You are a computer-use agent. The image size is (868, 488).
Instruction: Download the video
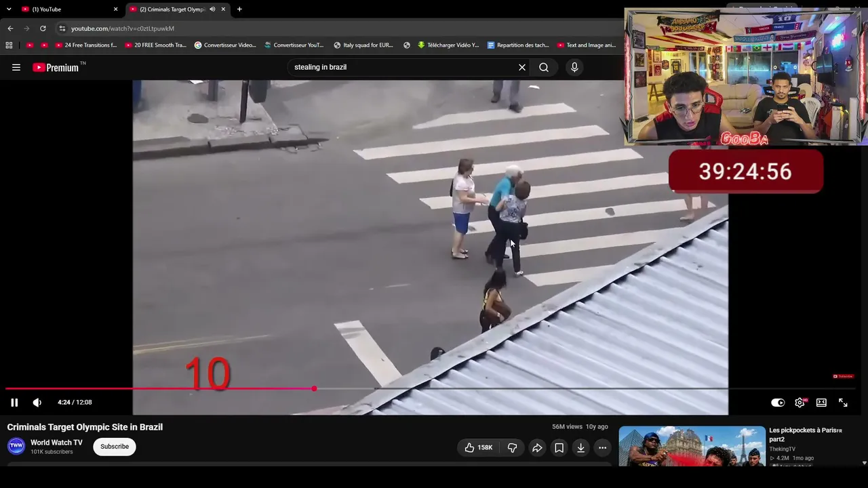click(x=580, y=447)
